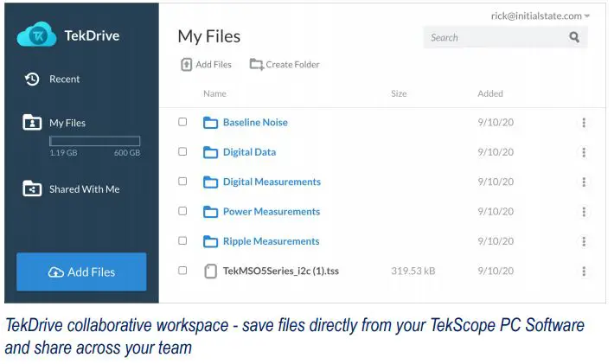
Task: Click the storage usage progress bar
Action: [95, 141]
